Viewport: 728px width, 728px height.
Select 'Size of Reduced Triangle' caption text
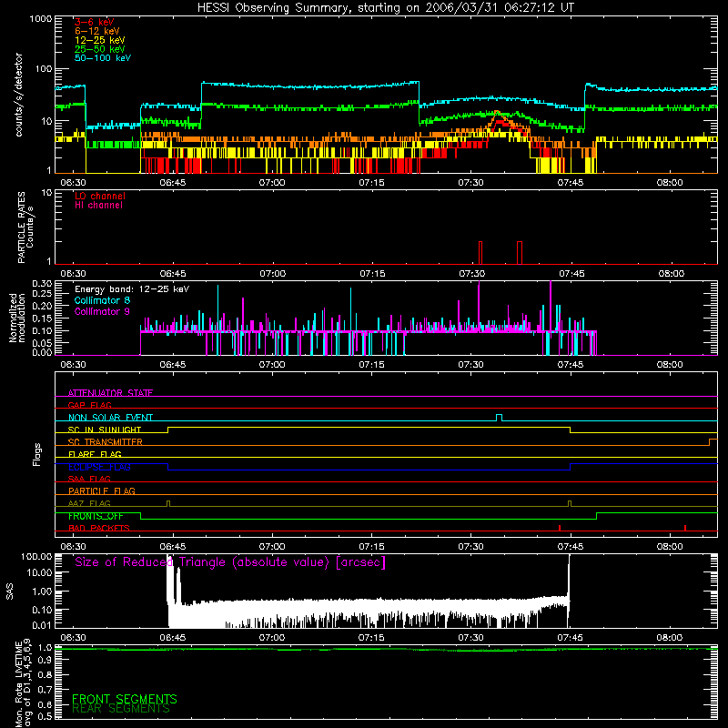pyautogui.click(x=230, y=562)
